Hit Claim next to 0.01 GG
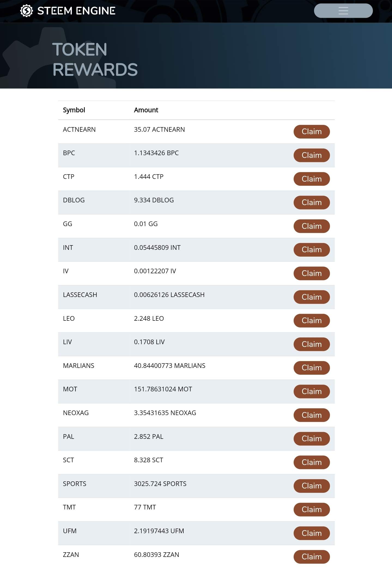 [311, 226]
